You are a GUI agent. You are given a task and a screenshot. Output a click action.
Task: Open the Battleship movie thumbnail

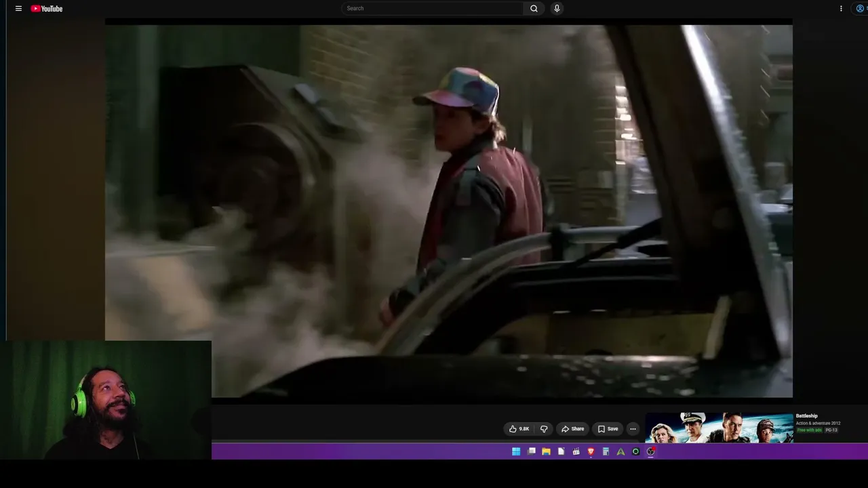719,428
